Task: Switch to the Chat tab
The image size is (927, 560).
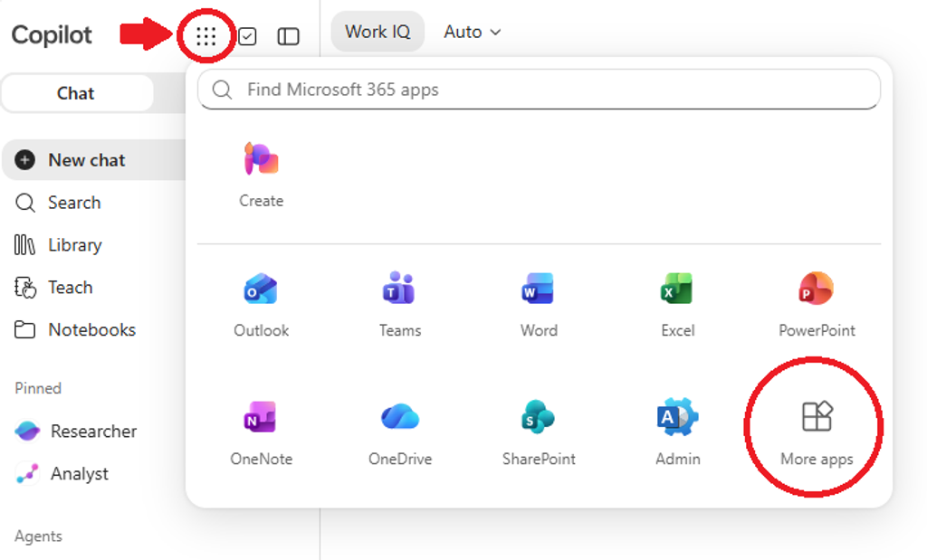Action: 78,93
